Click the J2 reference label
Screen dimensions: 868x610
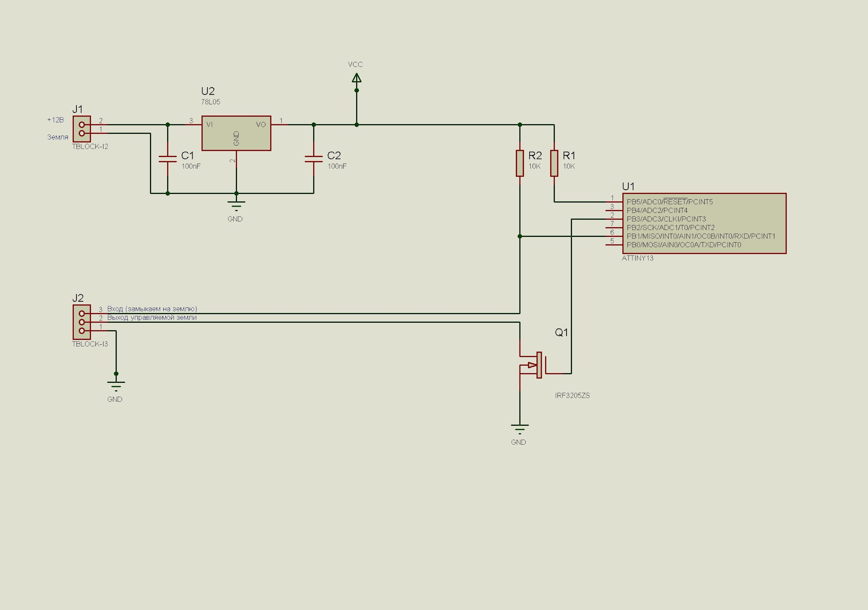(78, 298)
